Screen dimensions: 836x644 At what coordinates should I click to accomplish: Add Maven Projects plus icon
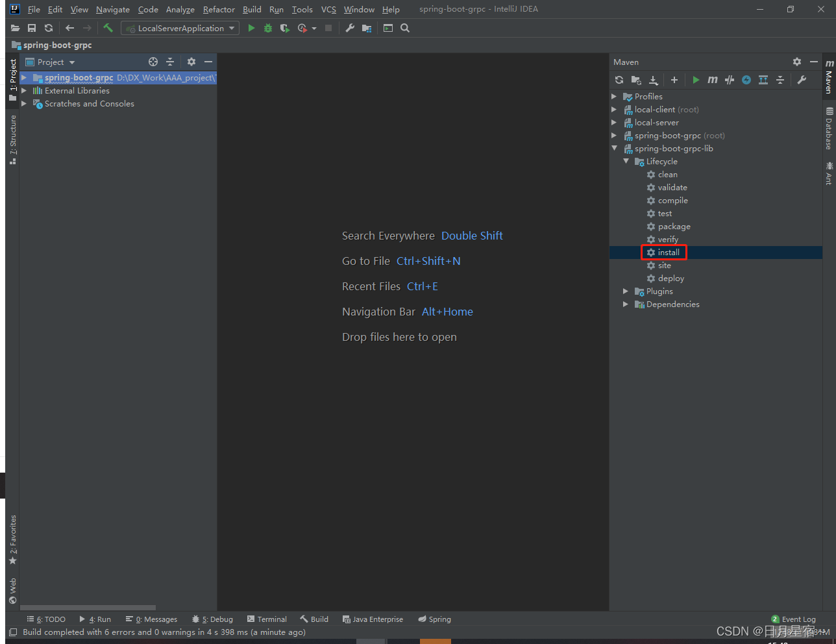[674, 80]
